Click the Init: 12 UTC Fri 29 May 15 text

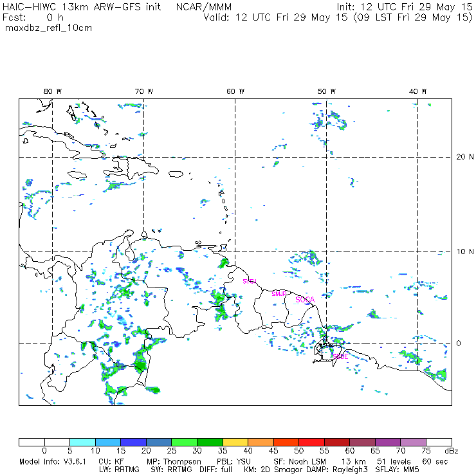(405, 7)
